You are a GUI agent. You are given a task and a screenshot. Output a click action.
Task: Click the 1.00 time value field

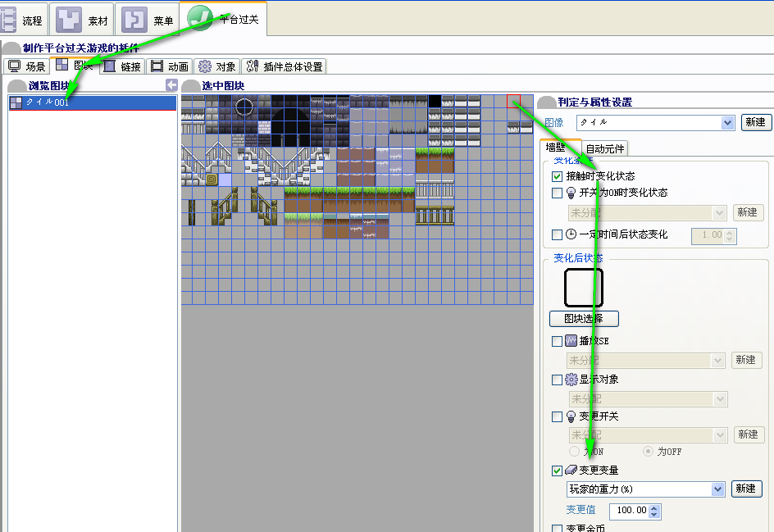point(708,235)
